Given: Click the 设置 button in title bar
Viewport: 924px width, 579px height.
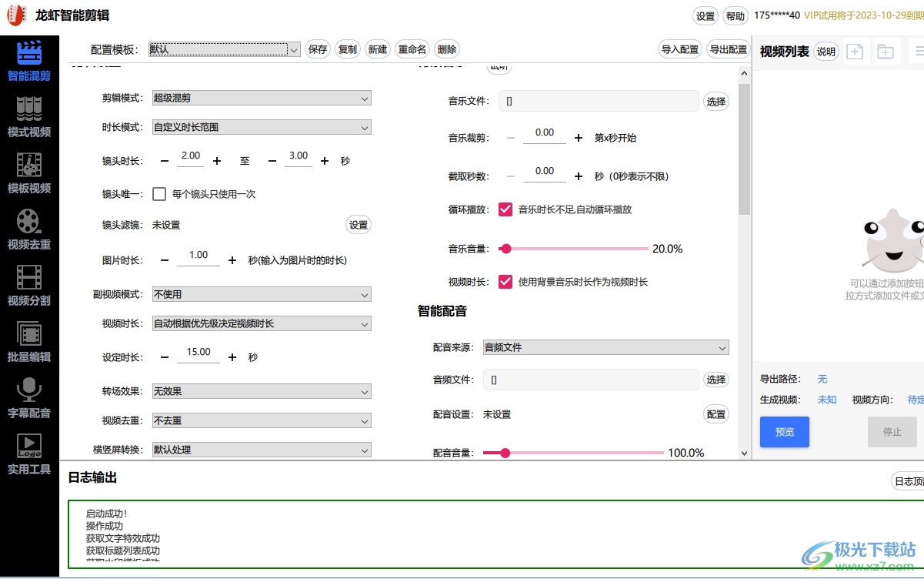Looking at the screenshot, I should [x=706, y=16].
